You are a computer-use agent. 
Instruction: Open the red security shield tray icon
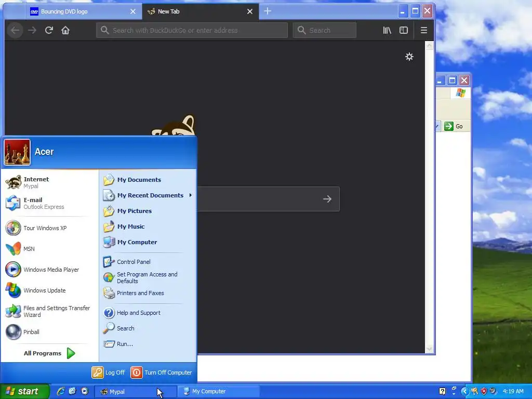484,391
